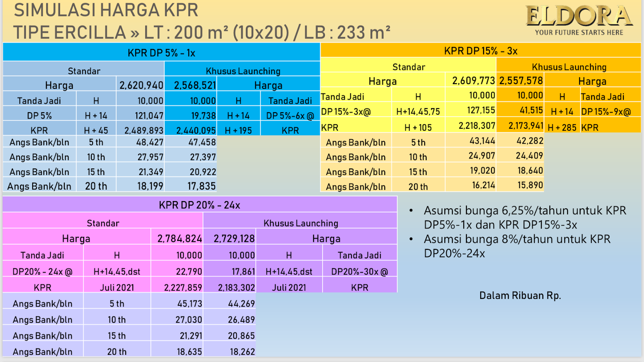This screenshot has width=644, height=362.
Task: Click installment value 27,957
Action: coord(150,157)
